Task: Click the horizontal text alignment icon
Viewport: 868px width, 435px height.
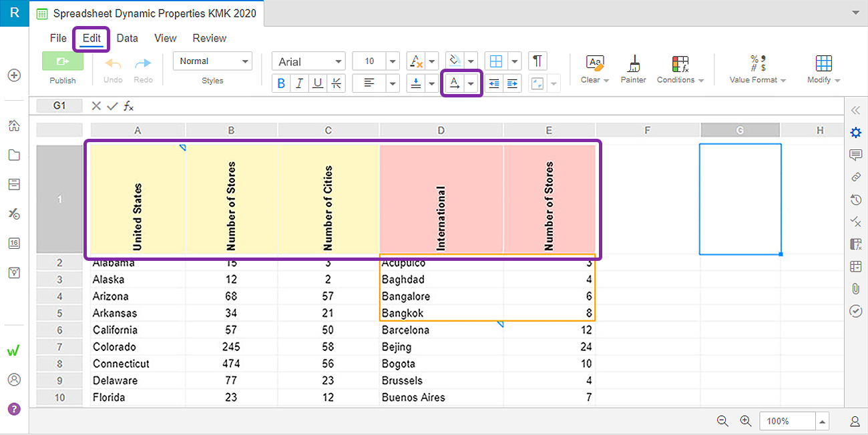Action: pos(369,83)
